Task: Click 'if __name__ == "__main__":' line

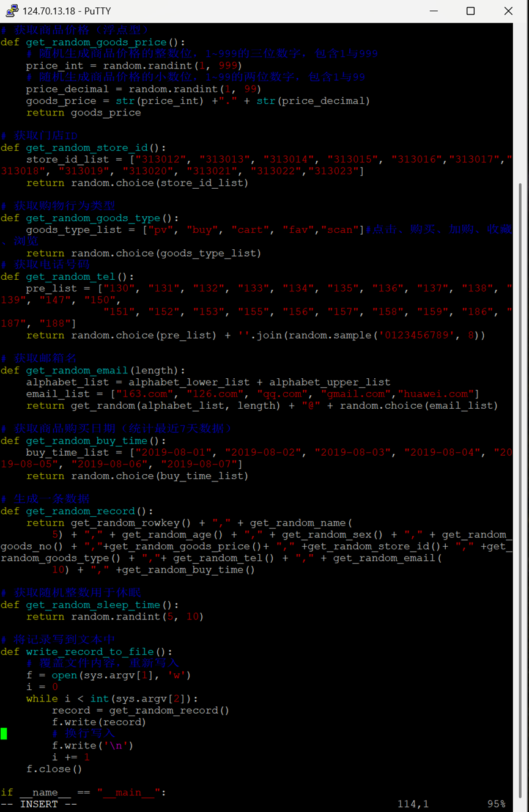Action: point(84,792)
